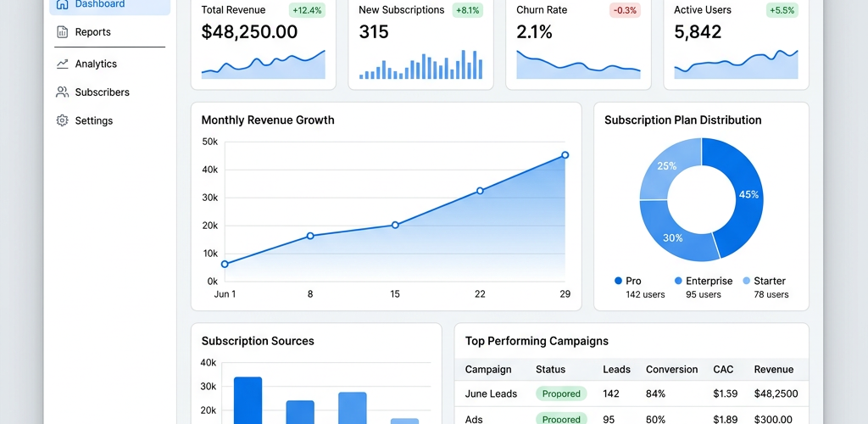868x424 pixels.
Task: Open the Dashboard menu item
Action: click(109, 5)
